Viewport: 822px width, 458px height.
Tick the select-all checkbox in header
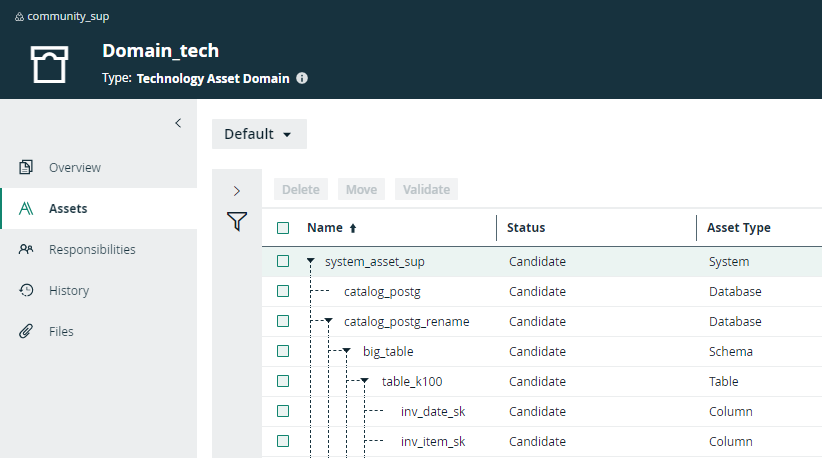click(x=283, y=228)
